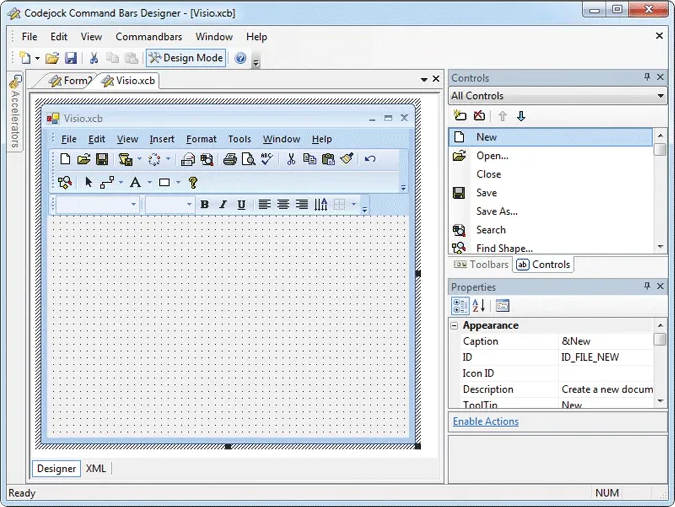The height and width of the screenshot is (507, 675).
Task: Click the Property Pages icon in Properties
Action: tap(502, 306)
